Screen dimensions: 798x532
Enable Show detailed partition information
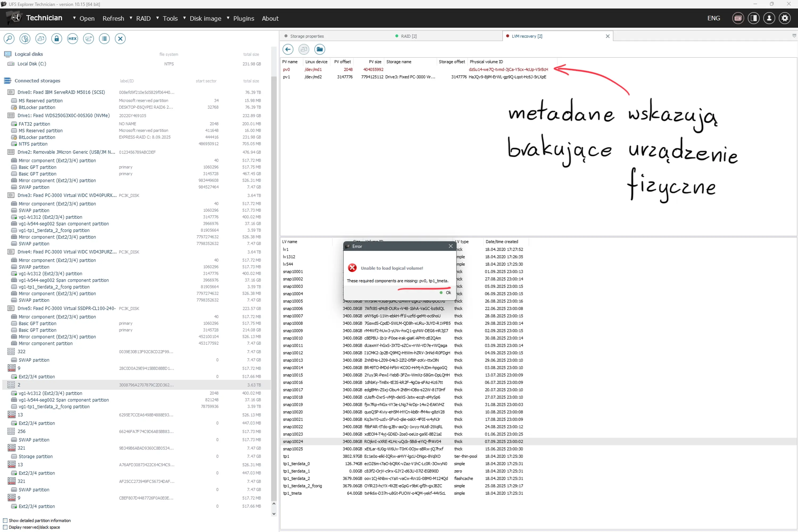point(5,520)
